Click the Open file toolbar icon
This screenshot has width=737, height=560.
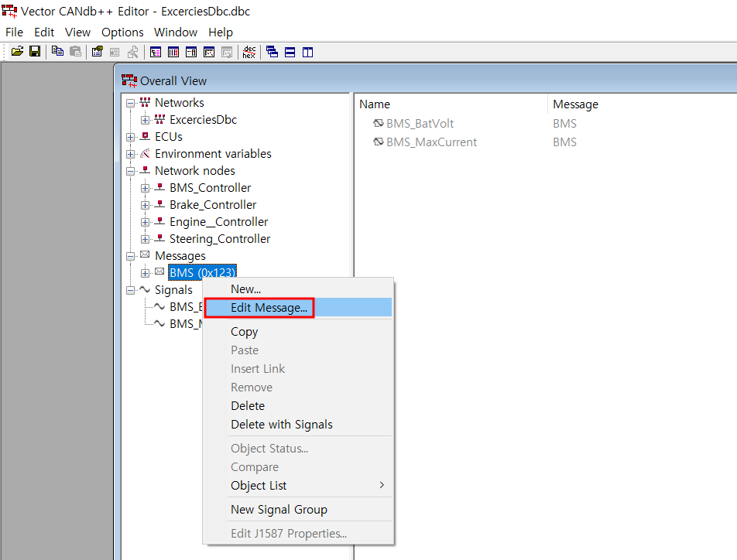coord(17,52)
